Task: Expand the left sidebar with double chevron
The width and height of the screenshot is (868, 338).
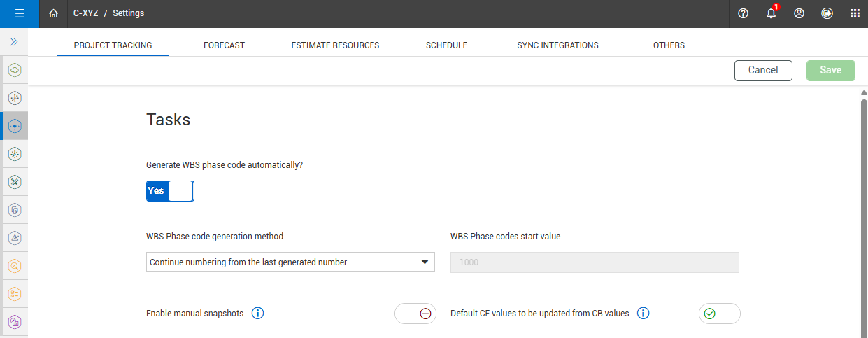Action: click(x=14, y=42)
